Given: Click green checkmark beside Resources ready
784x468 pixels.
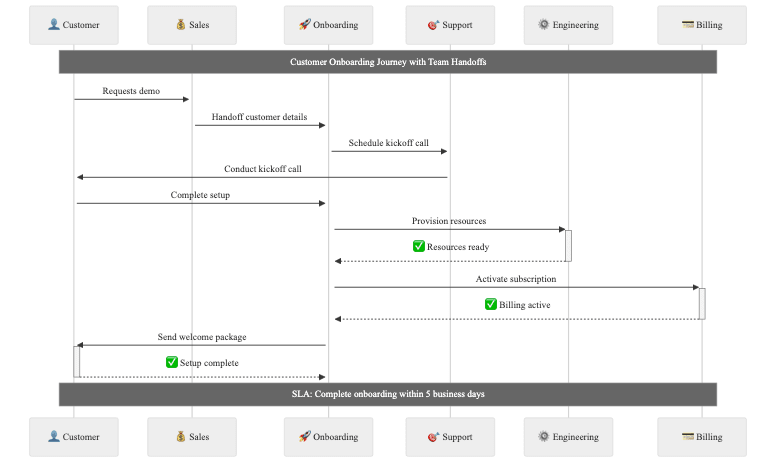Looking at the screenshot, I should (x=419, y=246).
